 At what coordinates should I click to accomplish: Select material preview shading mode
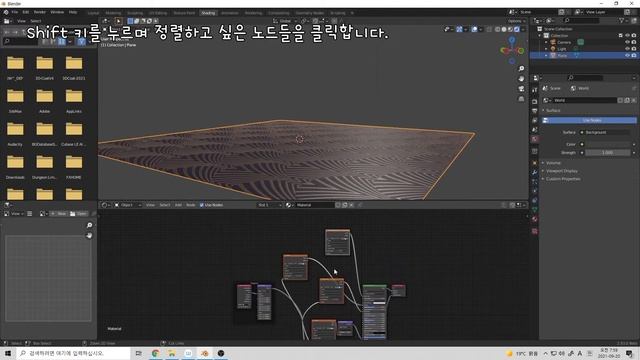(x=510, y=29)
